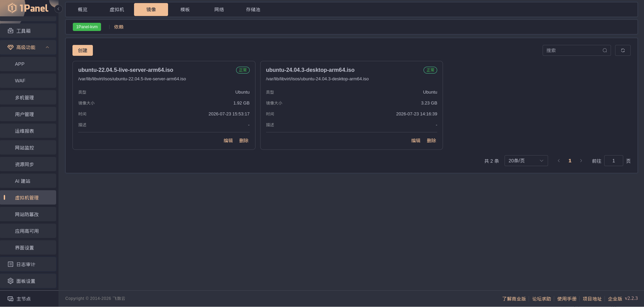Open the 20条/页 page size dropdown
This screenshot has width=644, height=307.
pyautogui.click(x=526, y=161)
